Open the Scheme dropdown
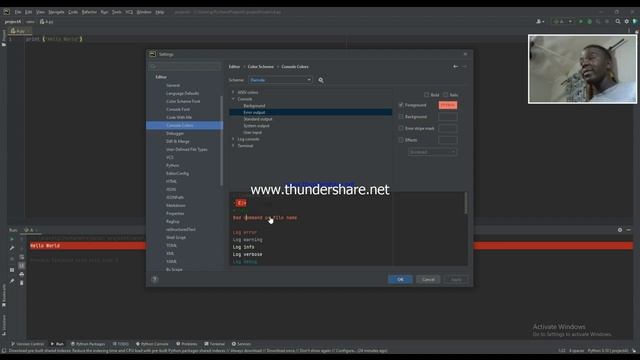The image size is (640, 360). pyautogui.click(x=280, y=80)
